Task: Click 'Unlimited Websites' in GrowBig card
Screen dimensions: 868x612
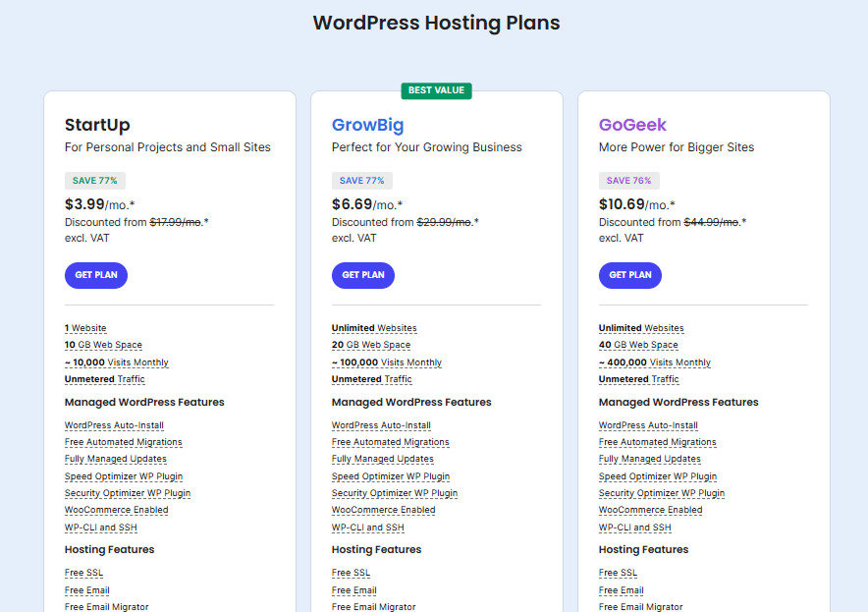Action: point(374,328)
